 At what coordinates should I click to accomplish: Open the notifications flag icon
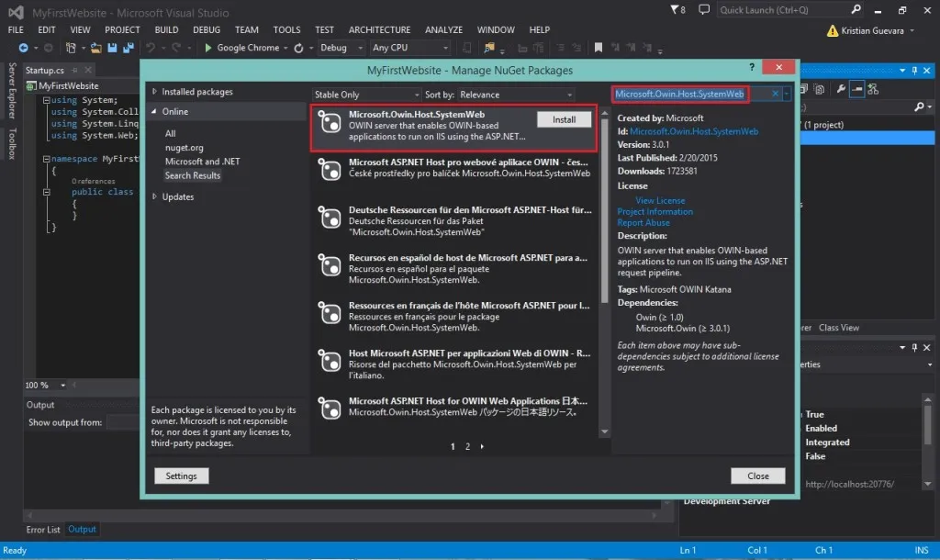coord(675,9)
